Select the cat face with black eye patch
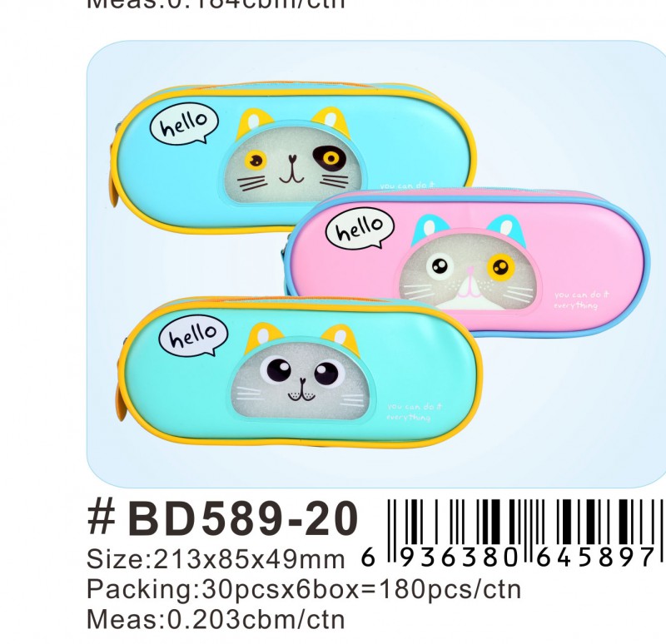666x644 pixels. pos(293,166)
